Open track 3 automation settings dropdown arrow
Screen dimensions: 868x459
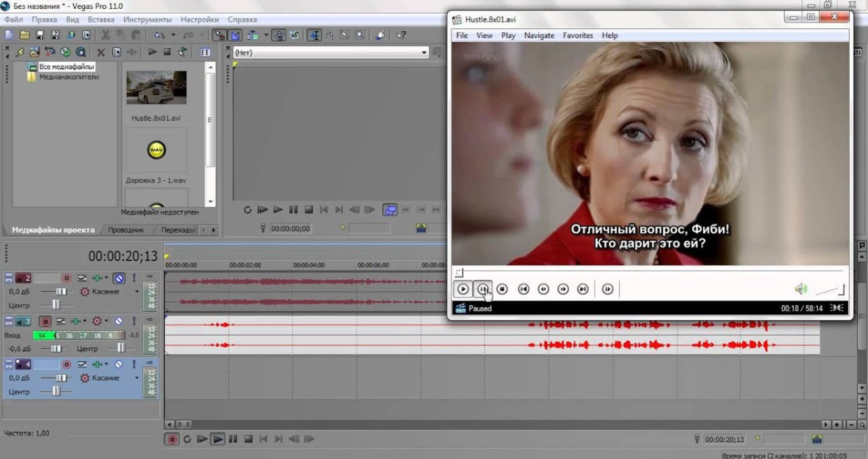pos(106,322)
